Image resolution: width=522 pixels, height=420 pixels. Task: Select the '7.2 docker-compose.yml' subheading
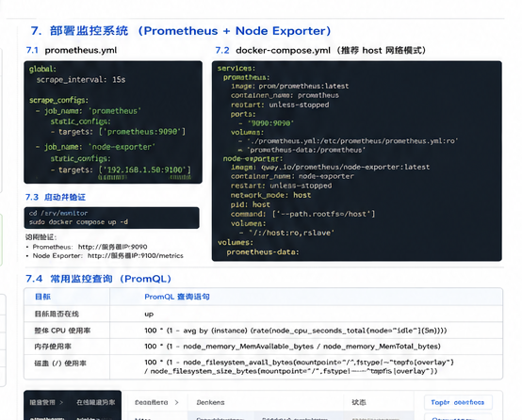pos(320,50)
